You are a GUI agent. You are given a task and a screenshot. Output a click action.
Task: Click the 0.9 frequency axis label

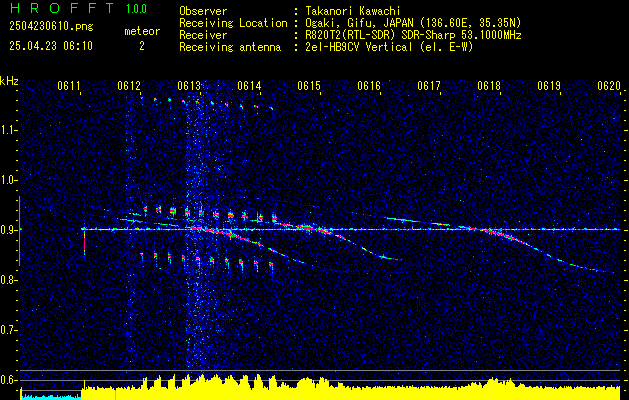pos(9,230)
